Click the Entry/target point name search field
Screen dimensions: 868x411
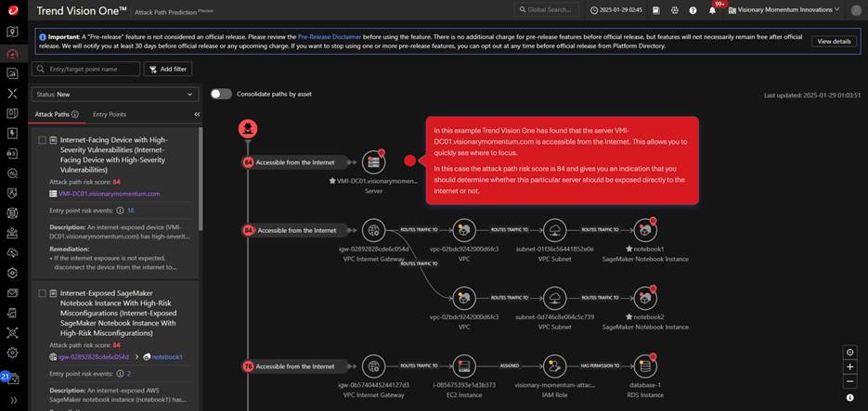point(85,70)
